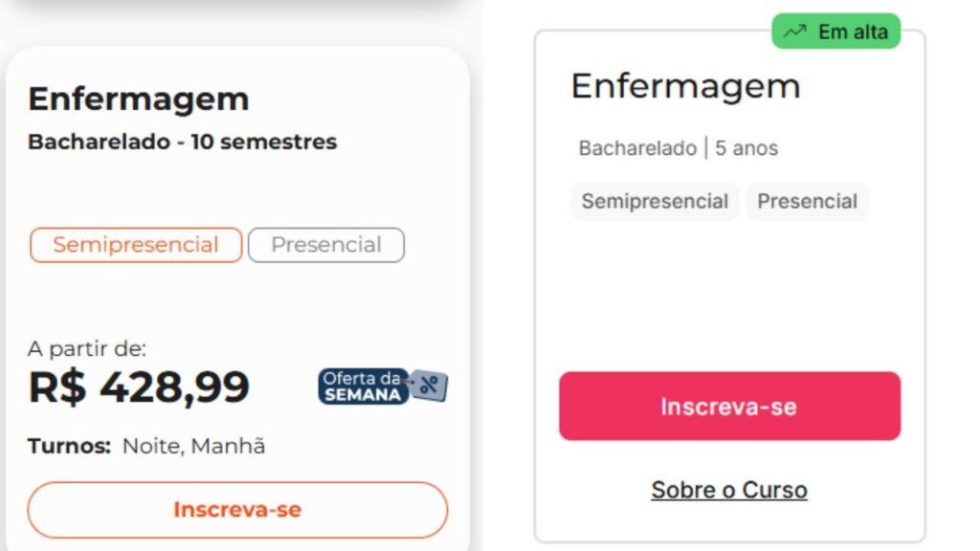Click the Enfermagem heading on right card
This screenshot has width=980, height=551.
pos(685,86)
